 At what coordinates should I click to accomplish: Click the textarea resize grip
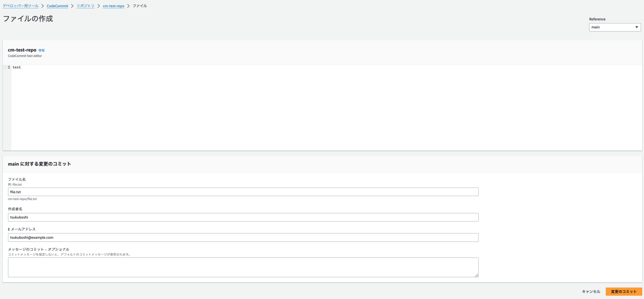(x=477, y=275)
